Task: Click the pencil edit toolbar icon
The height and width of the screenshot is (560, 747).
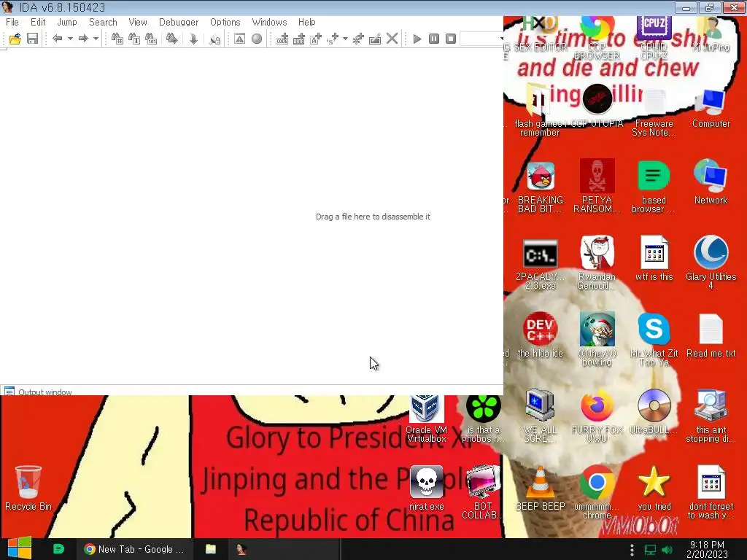Action: (x=375, y=39)
